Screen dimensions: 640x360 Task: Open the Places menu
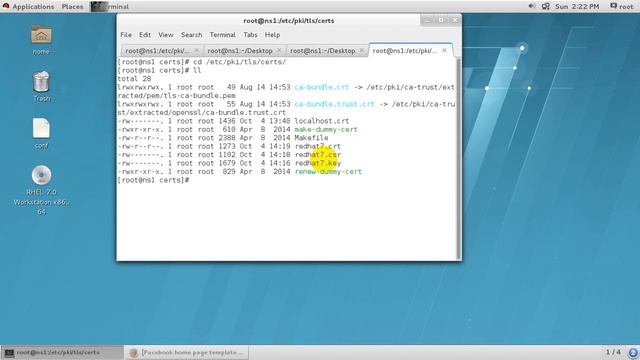click(72, 7)
